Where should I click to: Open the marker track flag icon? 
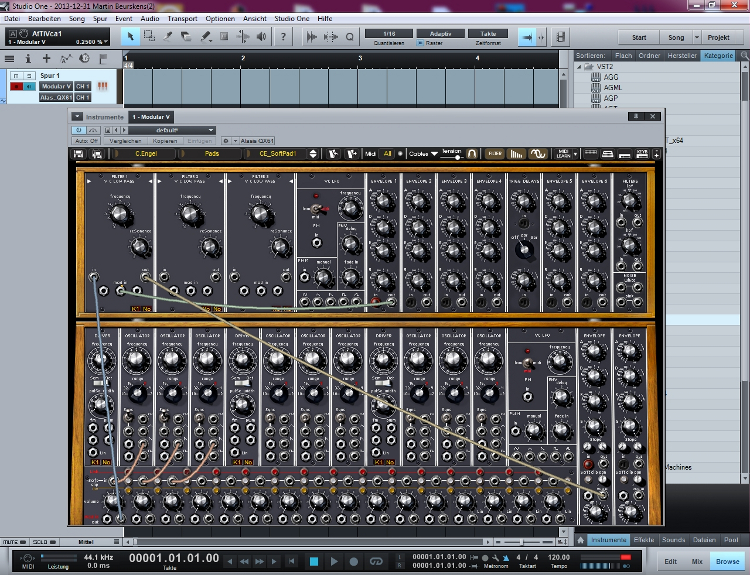pyautogui.click(x=103, y=59)
